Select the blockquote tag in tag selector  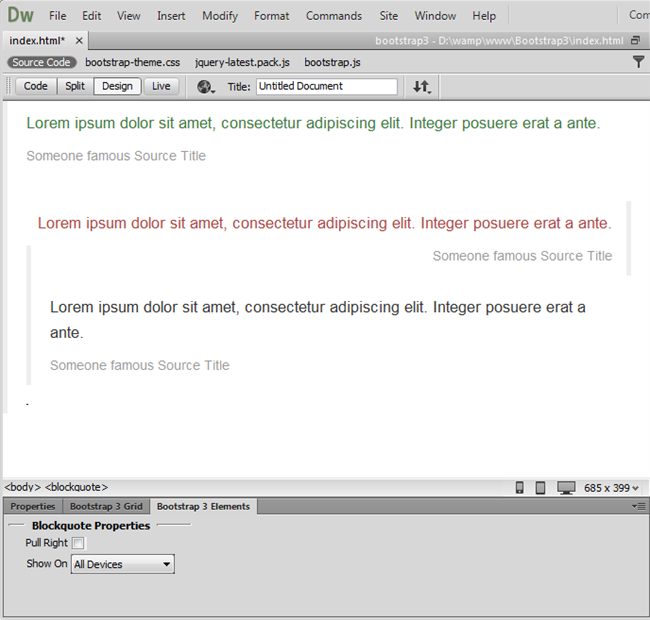[x=76, y=487]
